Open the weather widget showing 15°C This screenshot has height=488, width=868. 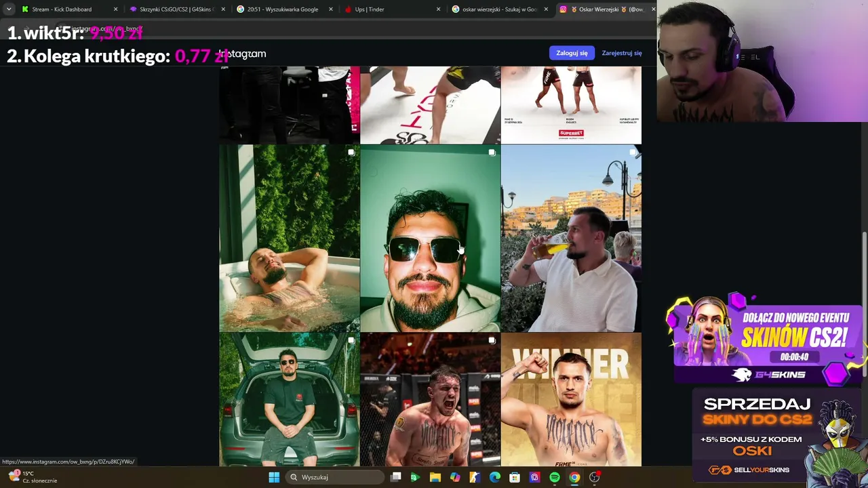[33, 477]
